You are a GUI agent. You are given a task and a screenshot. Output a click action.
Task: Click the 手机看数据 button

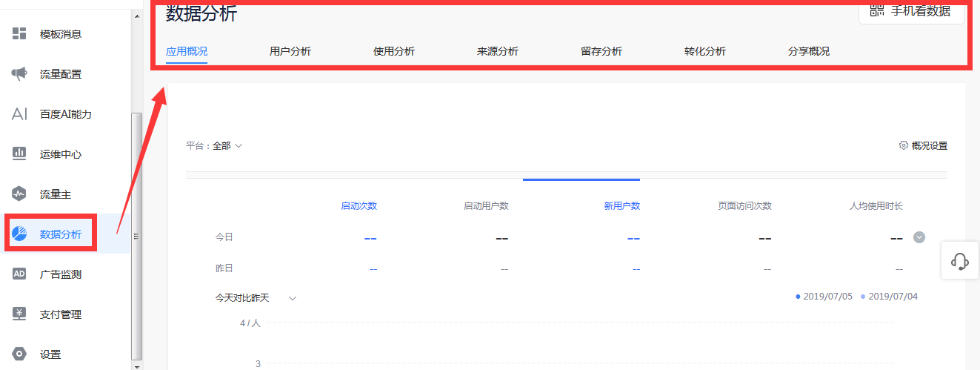tap(911, 11)
